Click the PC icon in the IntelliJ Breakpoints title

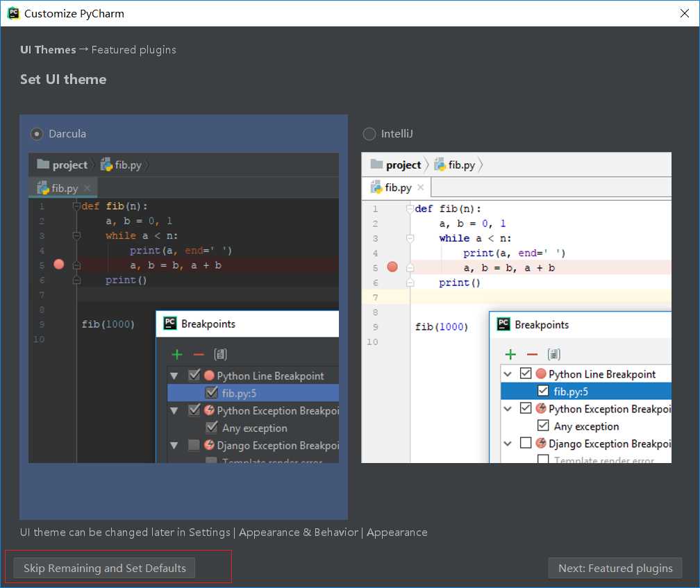[x=503, y=324]
